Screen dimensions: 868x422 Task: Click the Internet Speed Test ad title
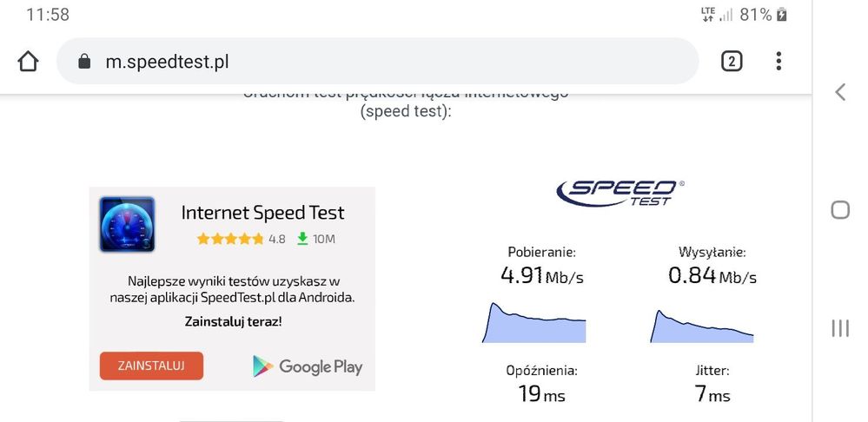262,213
